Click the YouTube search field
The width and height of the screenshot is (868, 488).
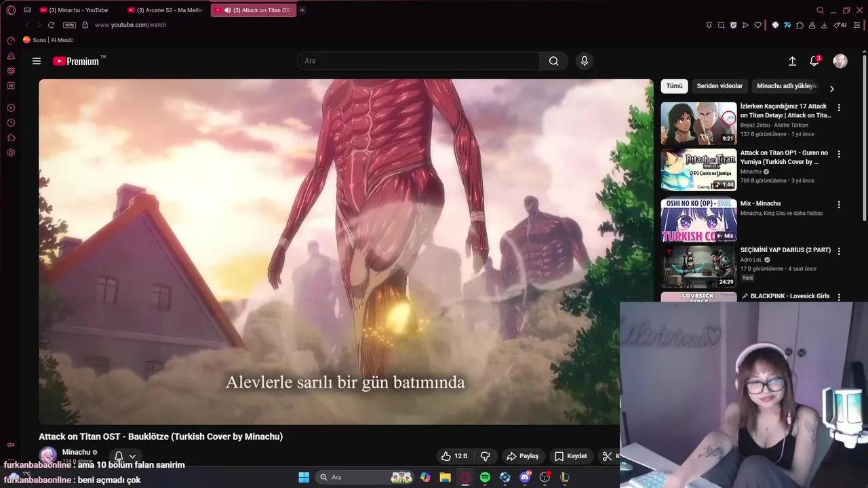(x=418, y=61)
